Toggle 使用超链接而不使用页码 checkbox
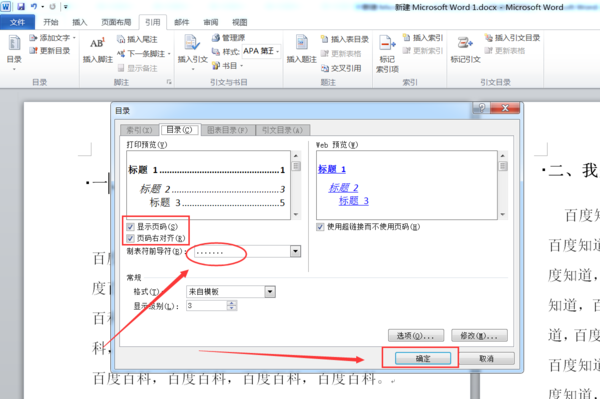The width and height of the screenshot is (600, 399). tap(320, 227)
